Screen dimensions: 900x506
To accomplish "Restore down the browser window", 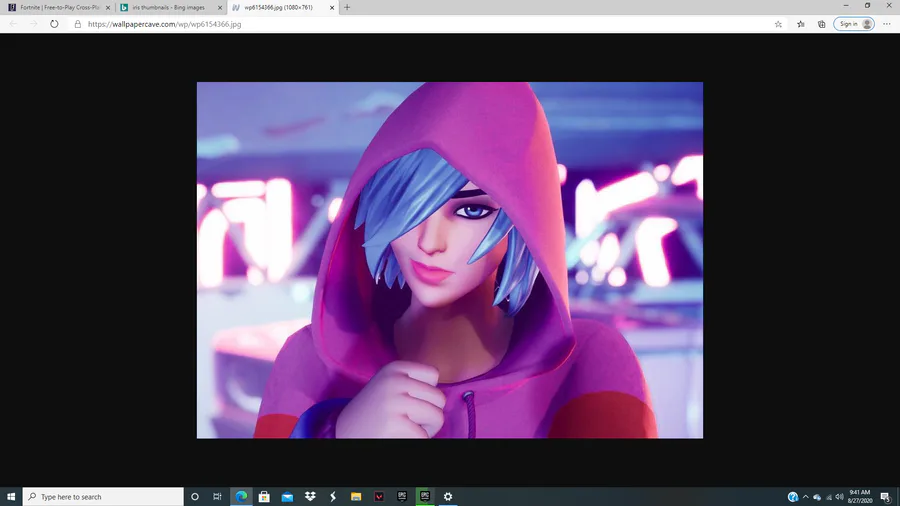I will [867, 5].
